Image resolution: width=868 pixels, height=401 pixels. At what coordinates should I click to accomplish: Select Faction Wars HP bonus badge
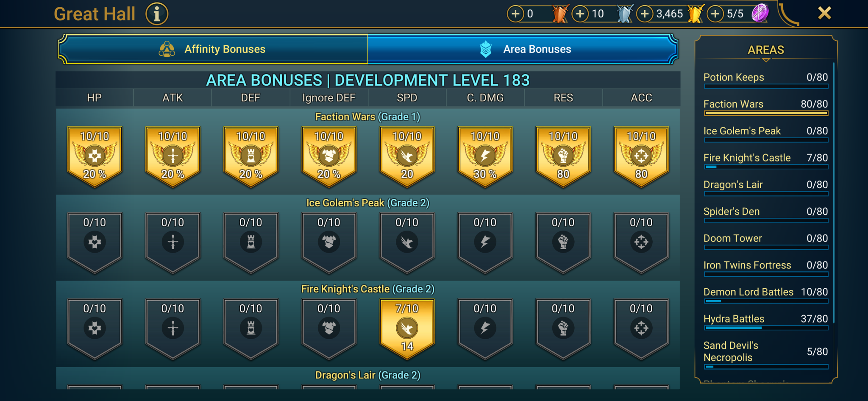[x=95, y=156]
